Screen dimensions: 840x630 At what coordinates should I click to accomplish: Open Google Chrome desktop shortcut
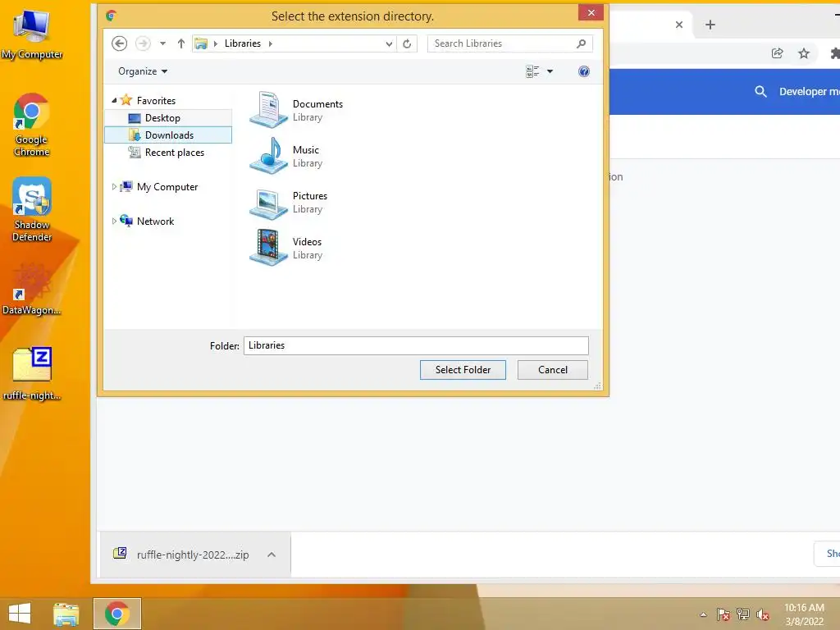click(32, 126)
